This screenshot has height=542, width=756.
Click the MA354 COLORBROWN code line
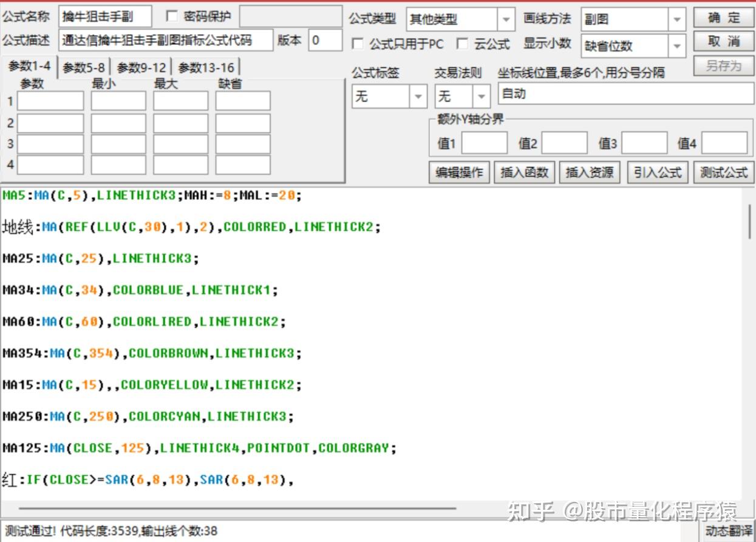(x=152, y=353)
